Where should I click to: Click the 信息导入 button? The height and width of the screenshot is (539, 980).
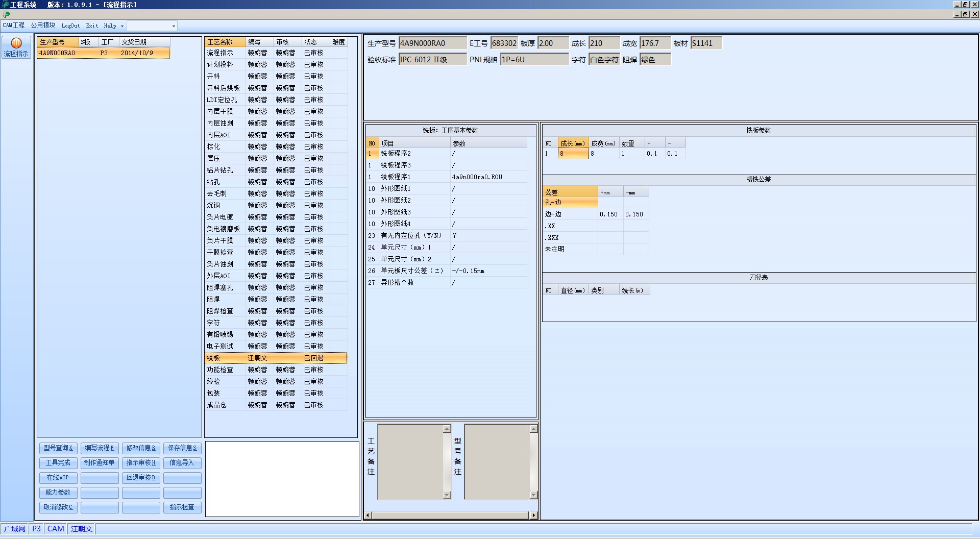[x=182, y=463]
